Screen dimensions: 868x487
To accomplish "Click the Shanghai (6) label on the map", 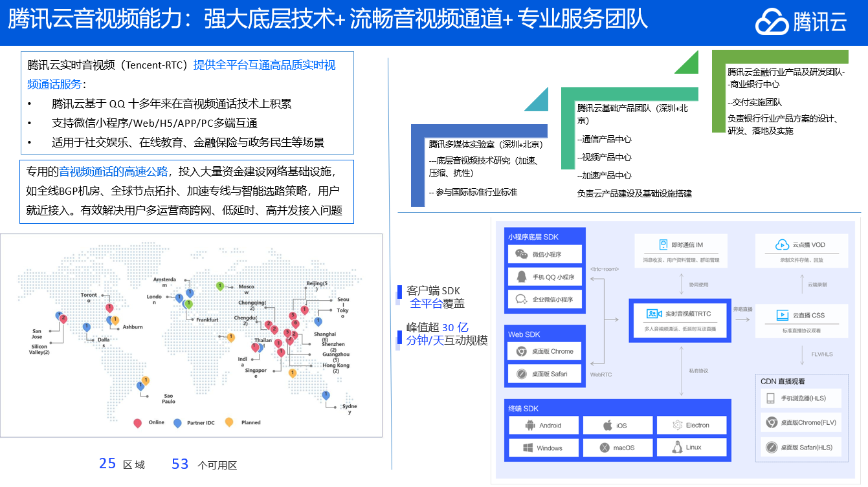I will click(x=325, y=336).
